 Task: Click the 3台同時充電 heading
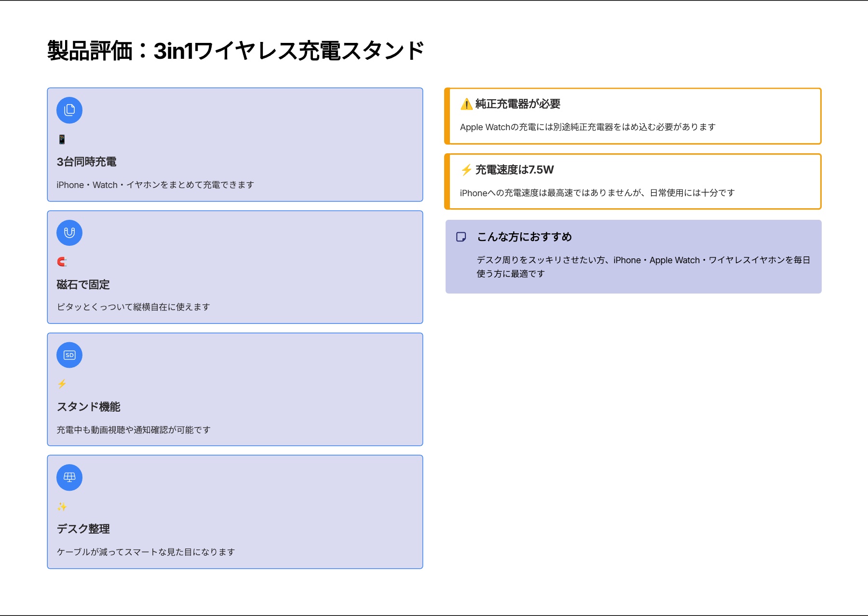(x=87, y=162)
